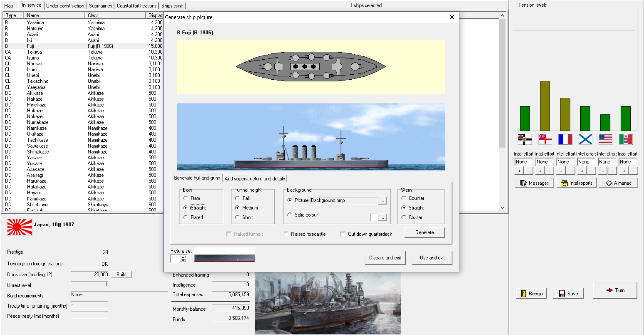Click the Italian flag icon

[626, 139]
